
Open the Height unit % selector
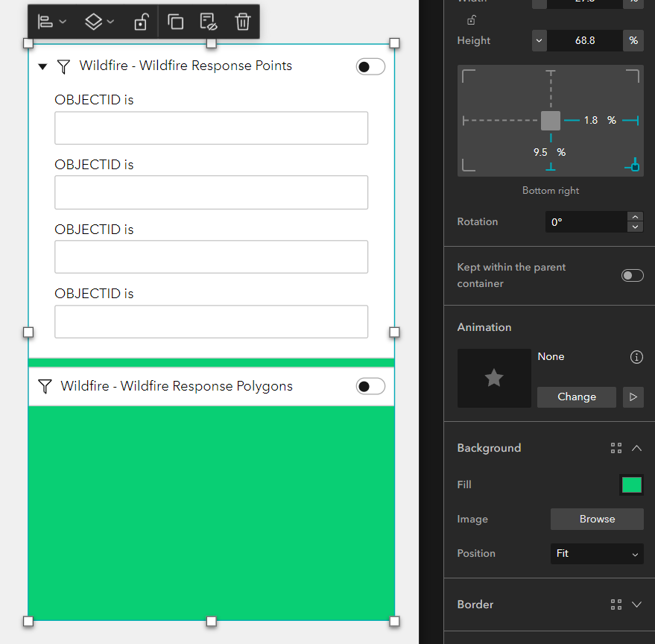633,40
